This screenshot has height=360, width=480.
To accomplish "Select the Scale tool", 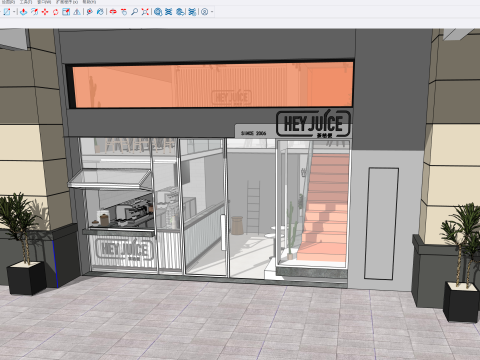I will (66, 12).
